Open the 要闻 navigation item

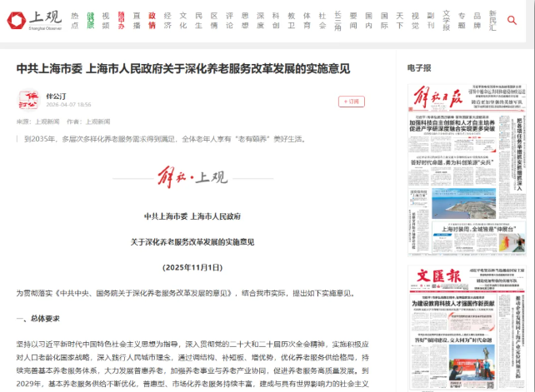(353, 21)
